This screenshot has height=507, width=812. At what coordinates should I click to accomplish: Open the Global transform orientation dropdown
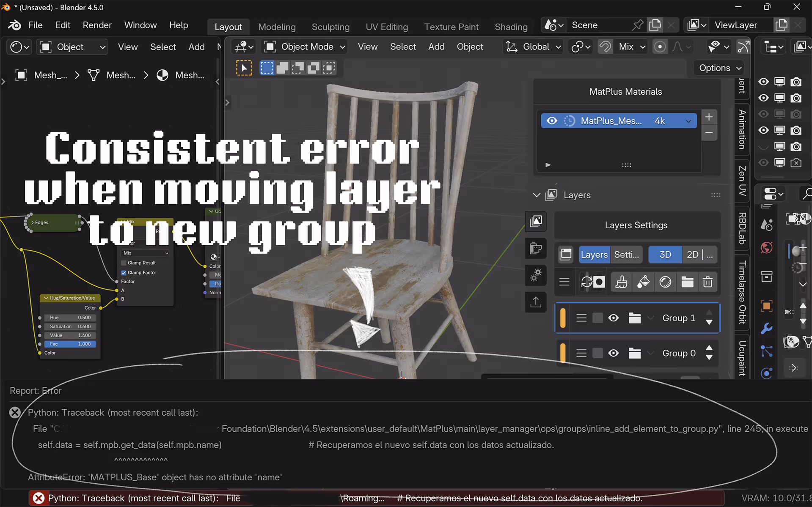[534, 47]
